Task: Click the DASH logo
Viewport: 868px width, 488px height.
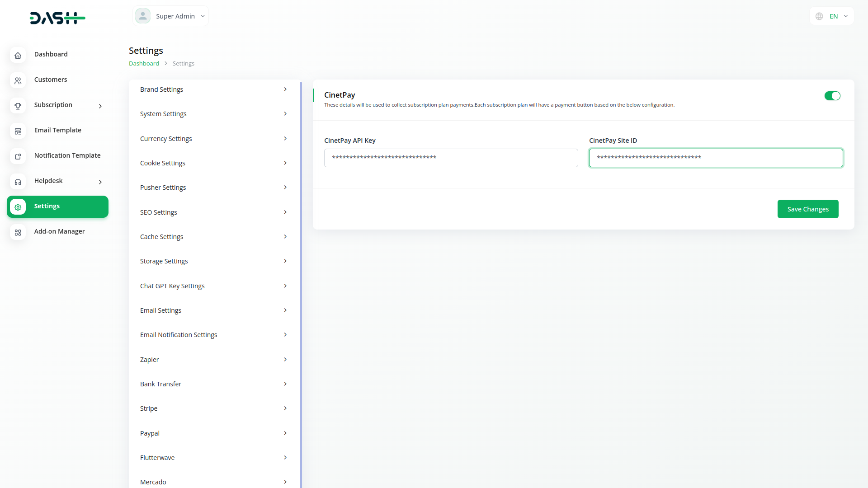Action: tap(57, 18)
